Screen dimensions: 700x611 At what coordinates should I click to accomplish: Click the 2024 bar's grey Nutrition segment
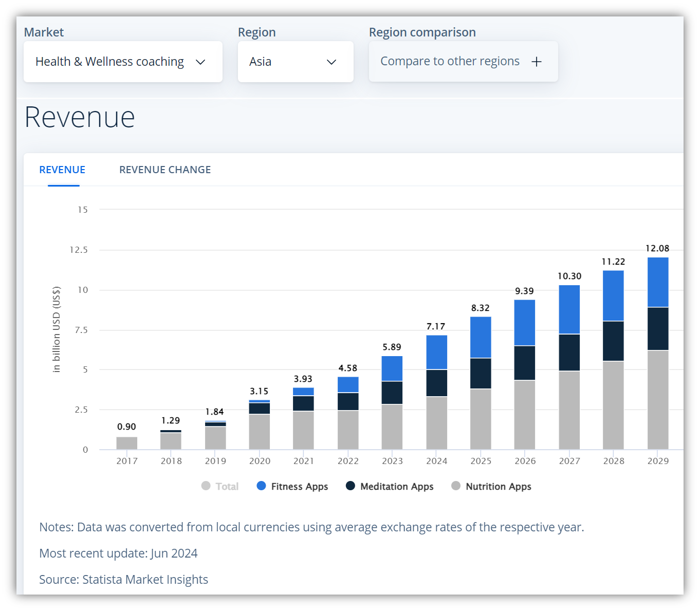click(x=436, y=422)
